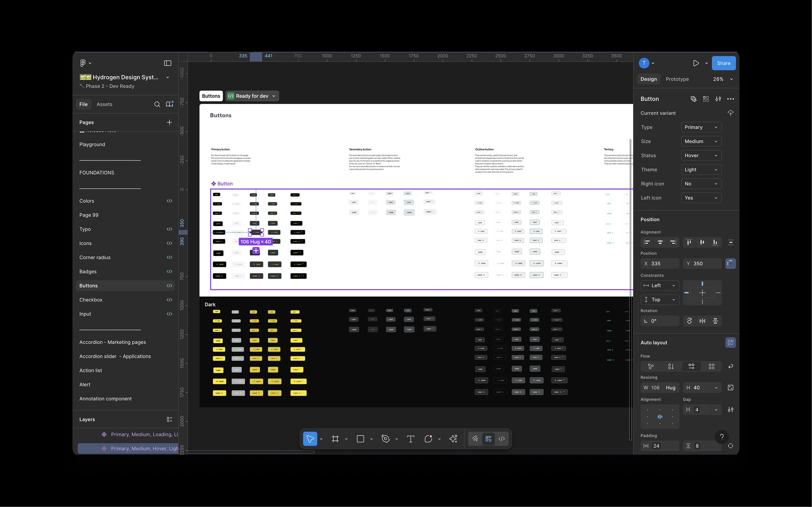Switch to Dev Mode in the toolbar
The image size is (812, 507).
click(x=502, y=439)
